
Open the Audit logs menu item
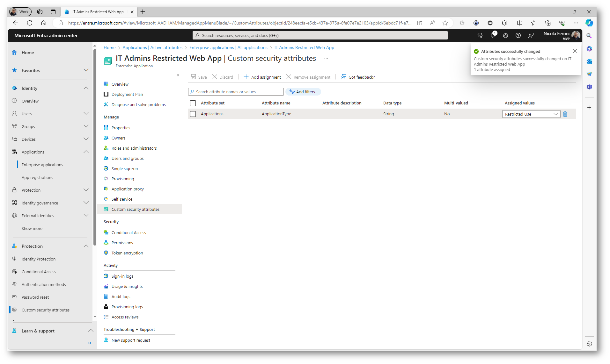tap(121, 296)
